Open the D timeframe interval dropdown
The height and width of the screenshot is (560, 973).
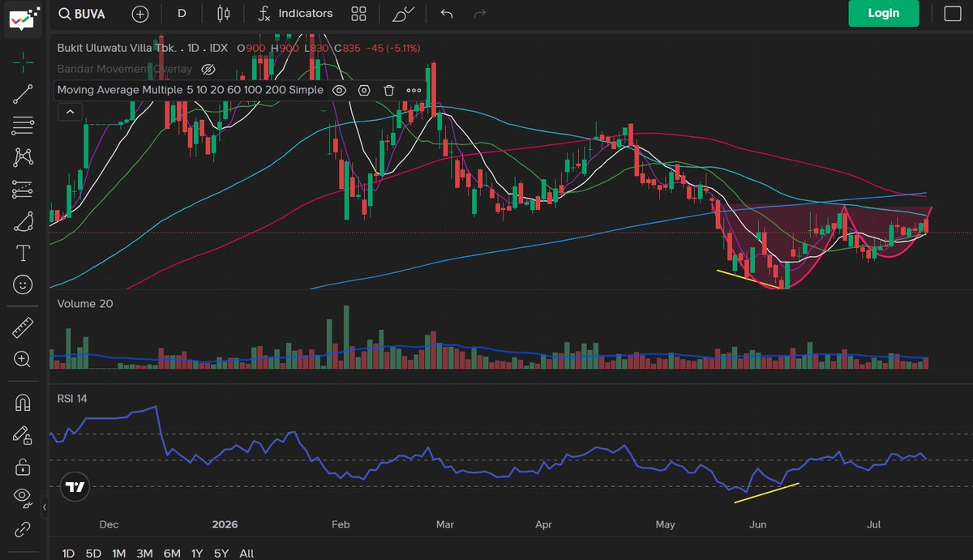(182, 14)
